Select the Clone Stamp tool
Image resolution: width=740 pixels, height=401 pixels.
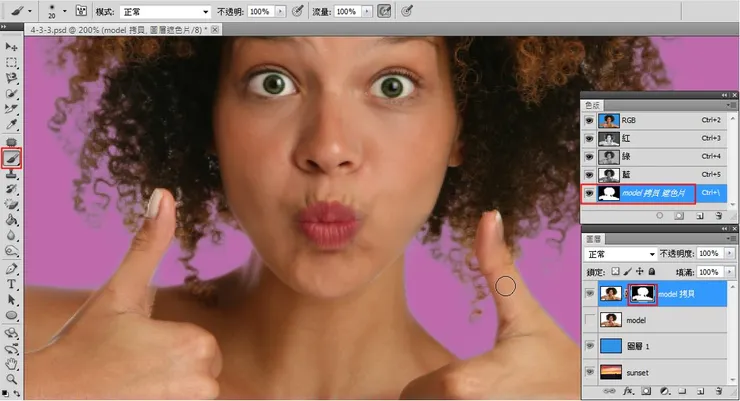tap(11, 174)
